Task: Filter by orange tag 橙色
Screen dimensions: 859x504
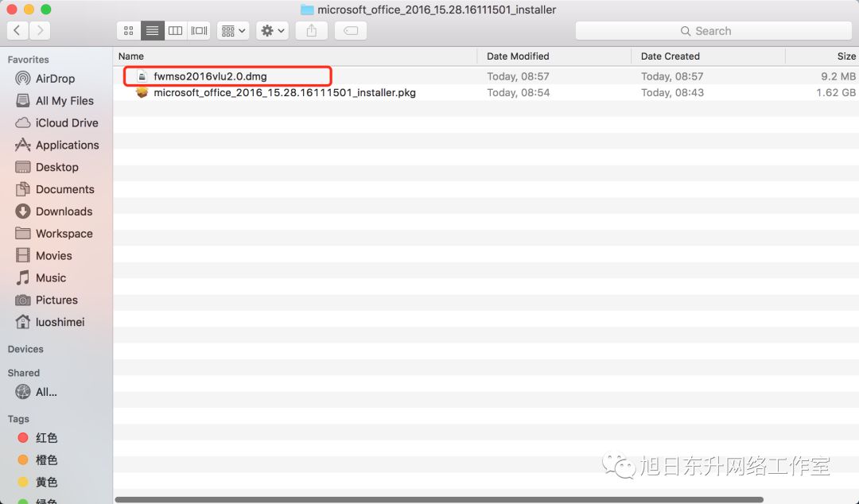Action: (38, 459)
